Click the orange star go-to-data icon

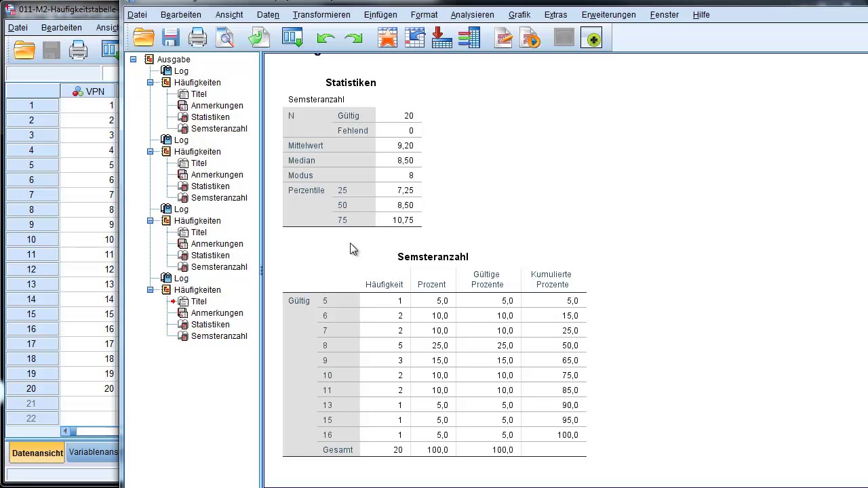point(387,38)
